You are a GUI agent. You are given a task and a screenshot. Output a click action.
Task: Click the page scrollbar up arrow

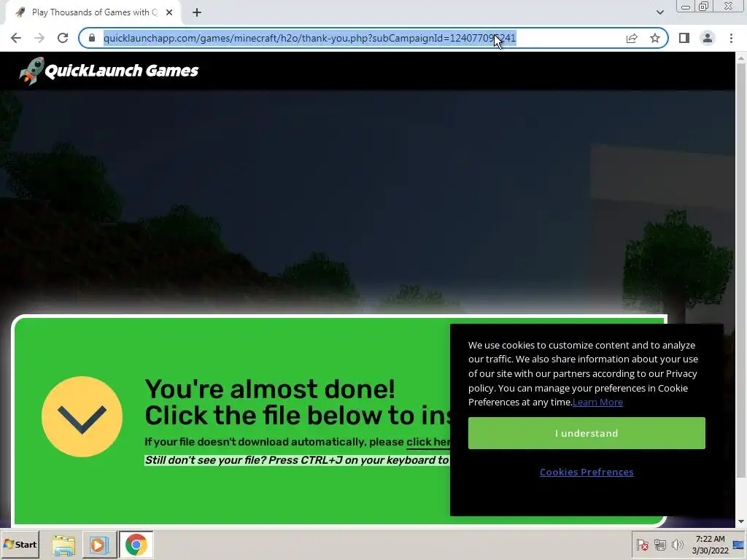[x=741, y=58]
